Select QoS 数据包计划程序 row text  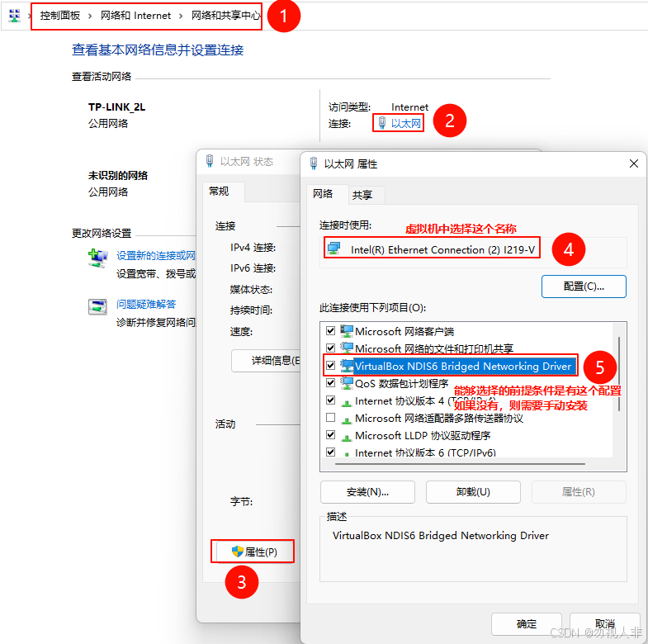(x=401, y=384)
